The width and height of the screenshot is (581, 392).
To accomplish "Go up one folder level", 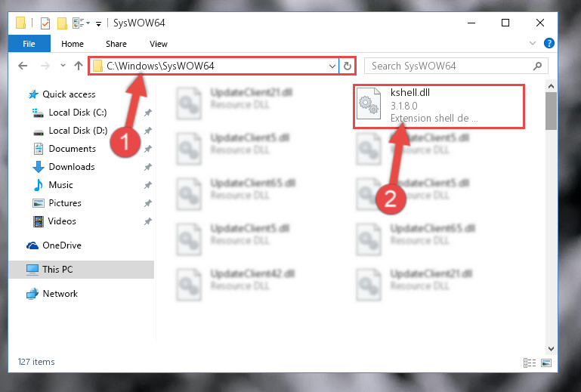I will (x=78, y=66).
